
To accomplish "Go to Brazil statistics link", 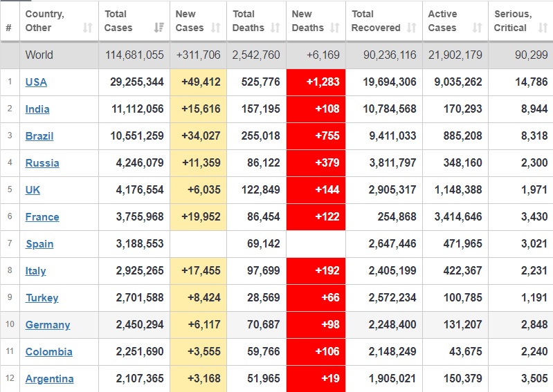I will (39, 136).
